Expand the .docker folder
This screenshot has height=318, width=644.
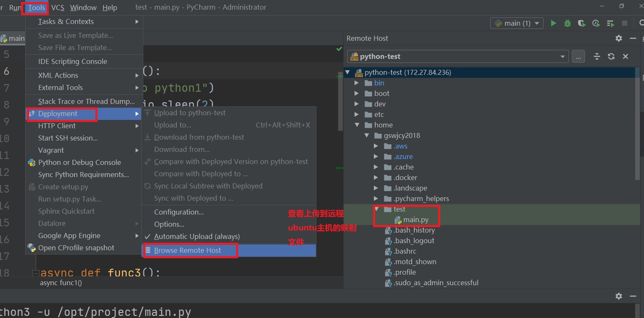pyautogui.click(x=376, y=178)
